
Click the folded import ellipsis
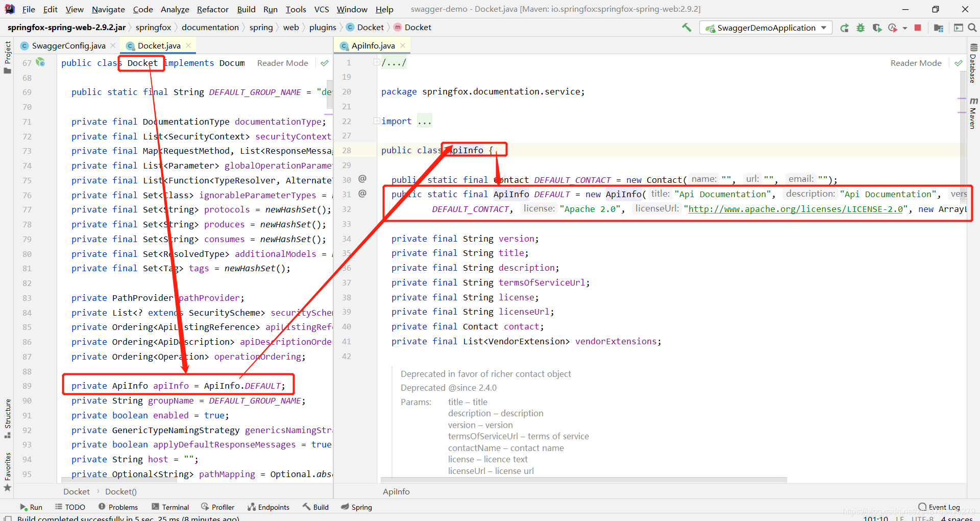pos(424,121)
